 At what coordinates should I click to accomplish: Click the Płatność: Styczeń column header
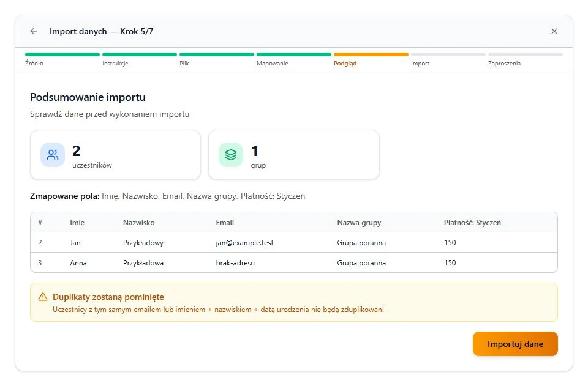(472, 223)
